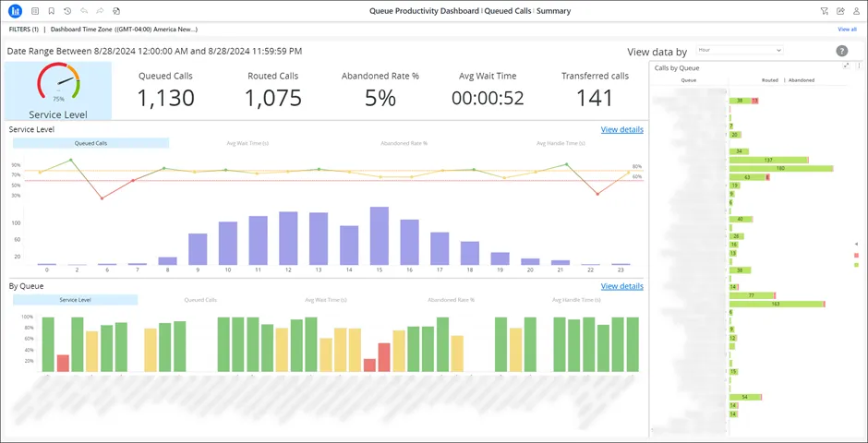
Task: Select Avg Wait Time (s) tab in Service Level section
Action: coord(247,143)
